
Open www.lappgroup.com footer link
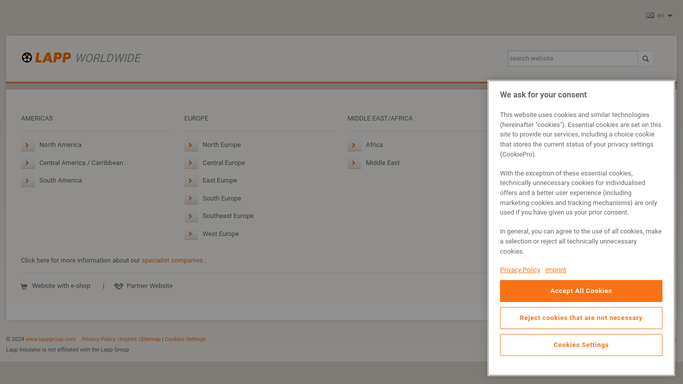51,339
